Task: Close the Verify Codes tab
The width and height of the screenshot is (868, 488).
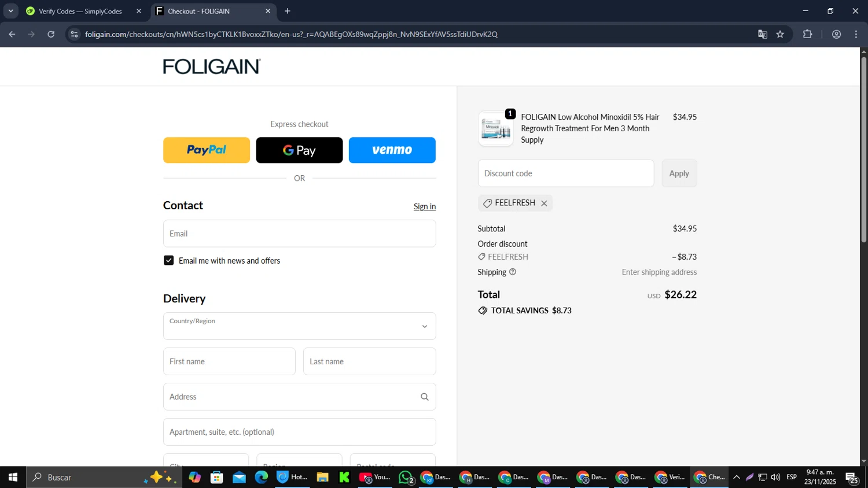Action: click(139, 11)
